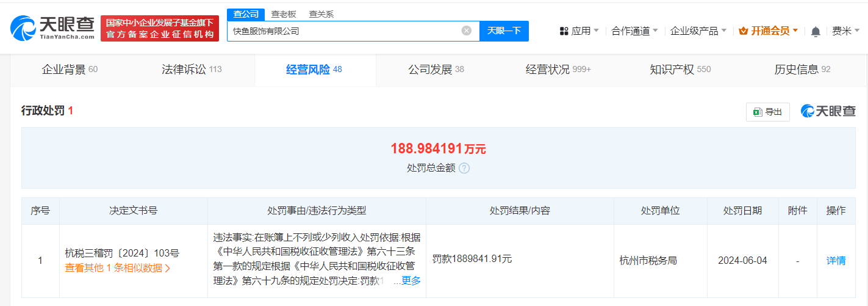Click the 附件 column header
The width and height of the screenshot is (868, 306).
click(x=797, y=211)
